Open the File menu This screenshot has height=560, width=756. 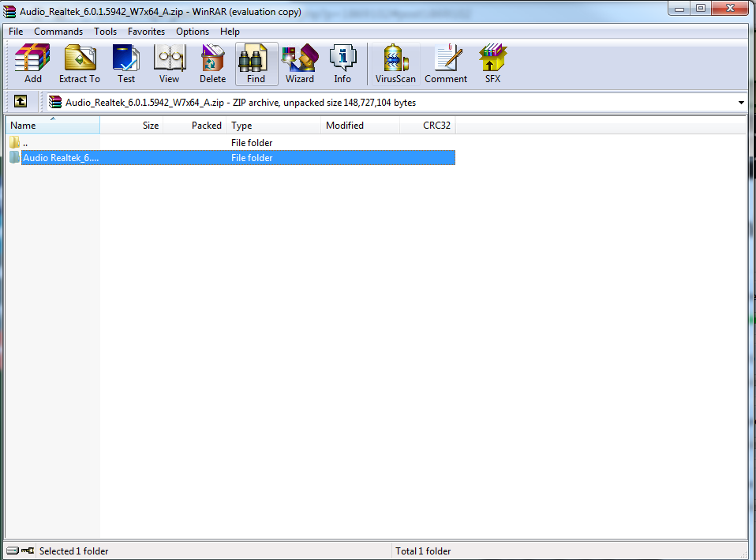pyautogui.click(x=16, y=32)
